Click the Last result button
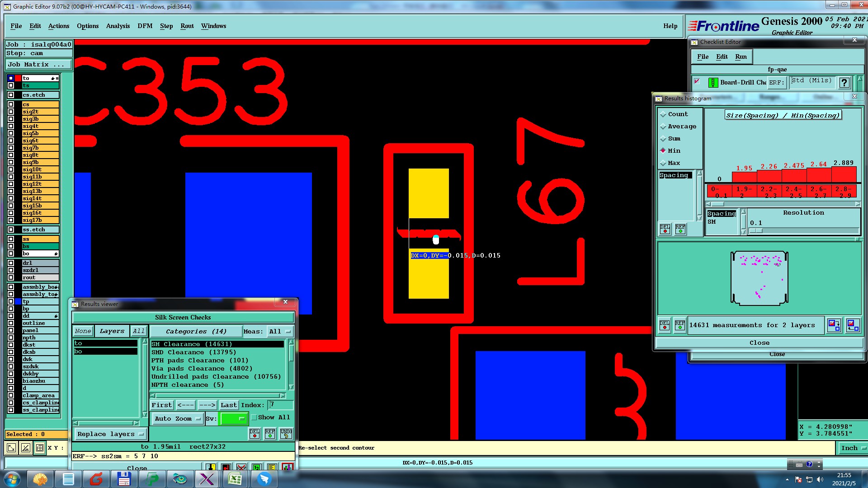 tap(228, 405)
